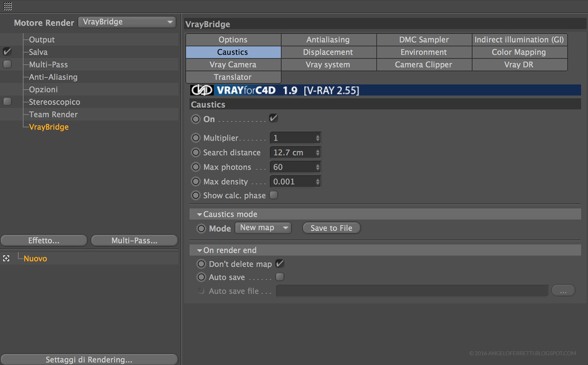The image size is (588, 365).
Task: Open the Mode New map dropdown
Action: [263, 228]
